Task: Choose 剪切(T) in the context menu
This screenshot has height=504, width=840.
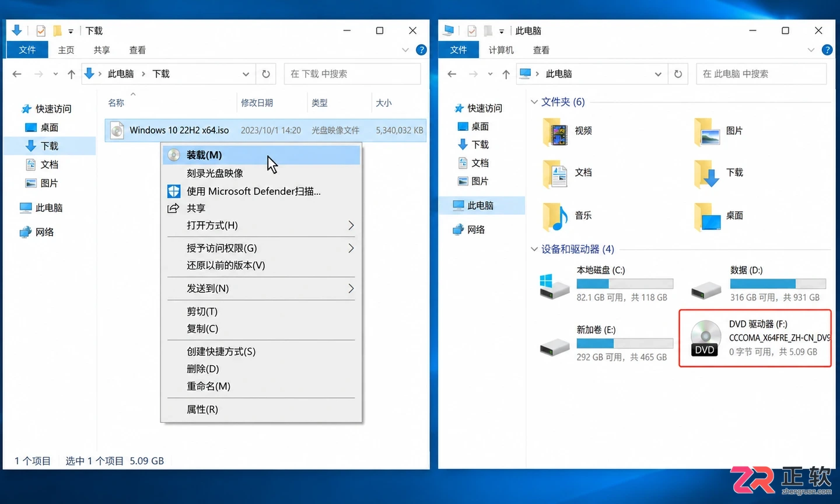Action: (x=261, y=311)
